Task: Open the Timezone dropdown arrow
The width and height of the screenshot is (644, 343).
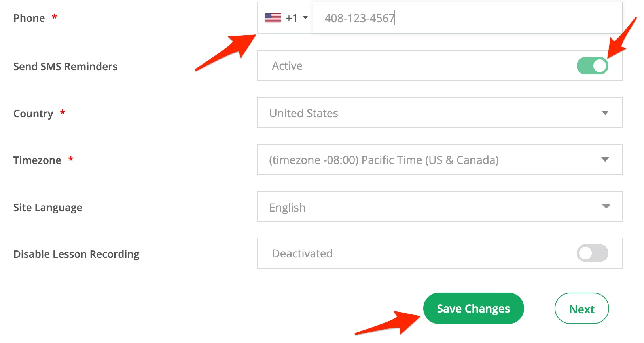Action: click(x=605, y=160)
